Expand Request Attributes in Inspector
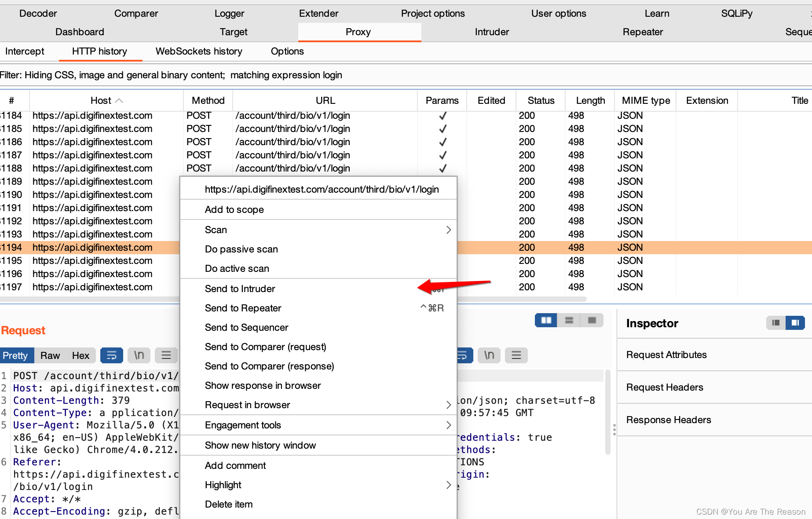 coord(714,355)
